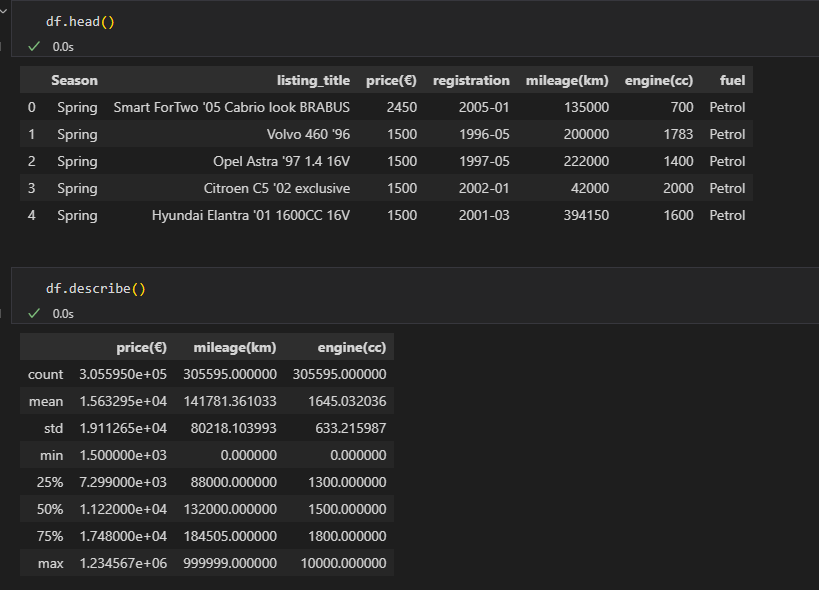This screenshot has height=590, width=819.
Task: Collapse the cell with the top-left chevron
Action: 3,10
